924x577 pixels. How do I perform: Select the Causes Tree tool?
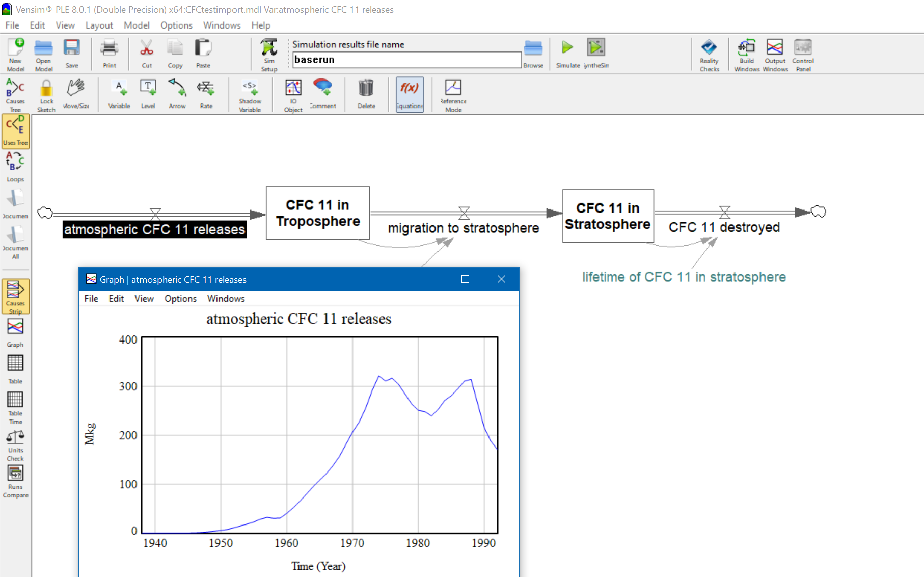coord(15,95)
